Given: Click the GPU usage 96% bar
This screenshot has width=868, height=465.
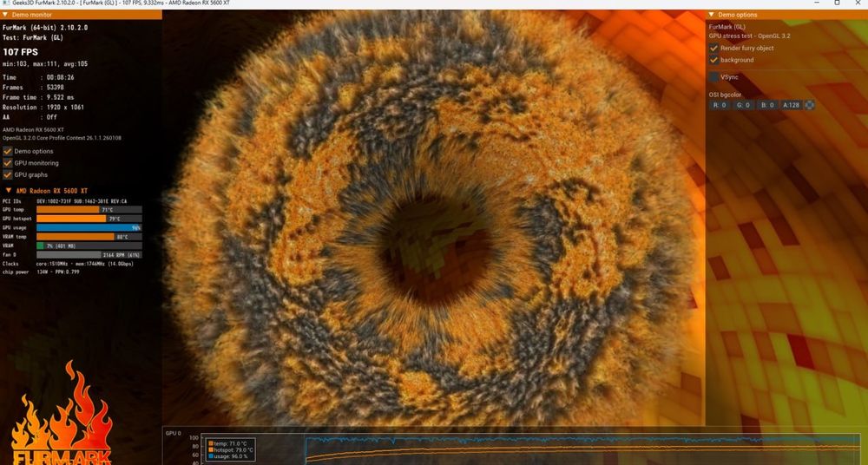Looking at the screenshot, I should pos(89,227).
